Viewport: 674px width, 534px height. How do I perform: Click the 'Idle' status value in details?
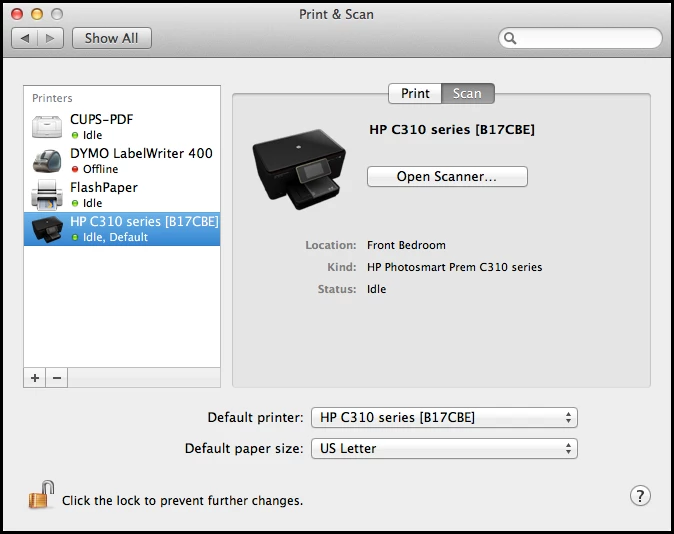pyautogui.click(x=376, y=289)
